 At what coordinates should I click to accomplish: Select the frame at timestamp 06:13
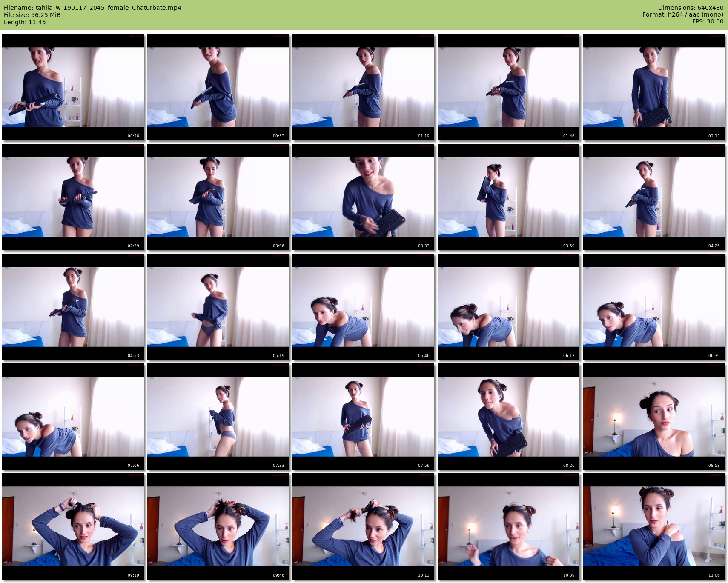pyautogui.click(x=509, y=307)
